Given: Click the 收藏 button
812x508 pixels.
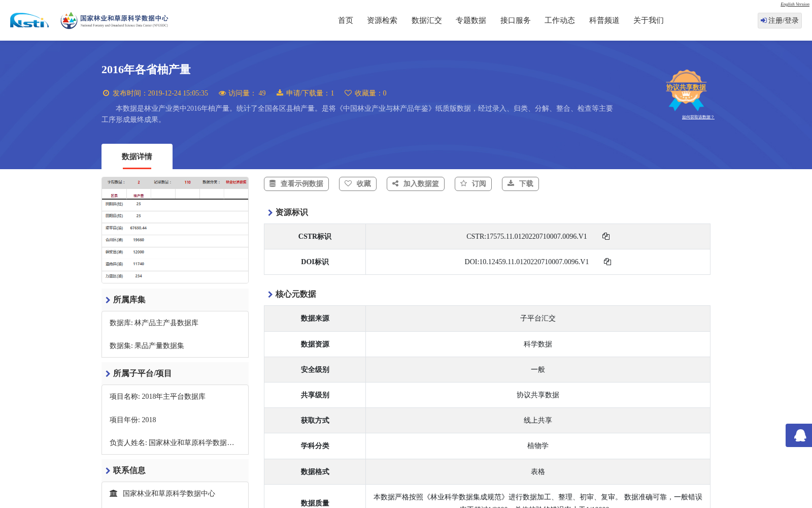Looking at the screenshot, I should coord(358,184).
